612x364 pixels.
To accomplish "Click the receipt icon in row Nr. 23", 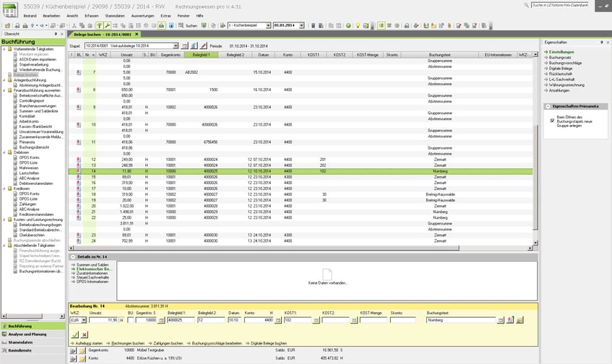I will point(79,235).
